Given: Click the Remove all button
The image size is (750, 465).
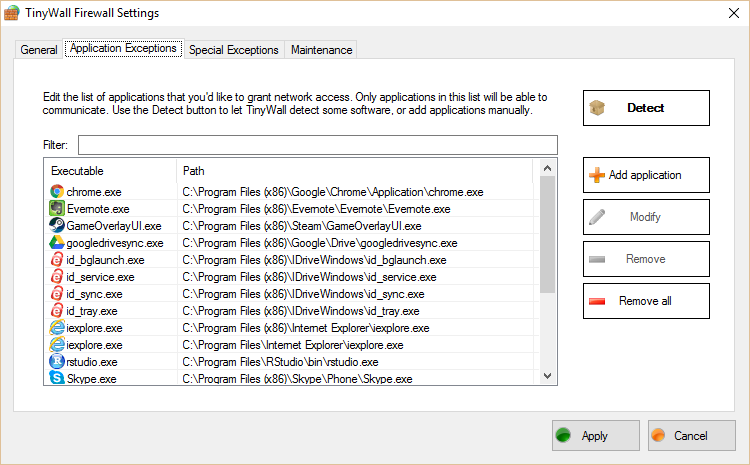Looking at the screenshot, I should (x=646, y=301).
